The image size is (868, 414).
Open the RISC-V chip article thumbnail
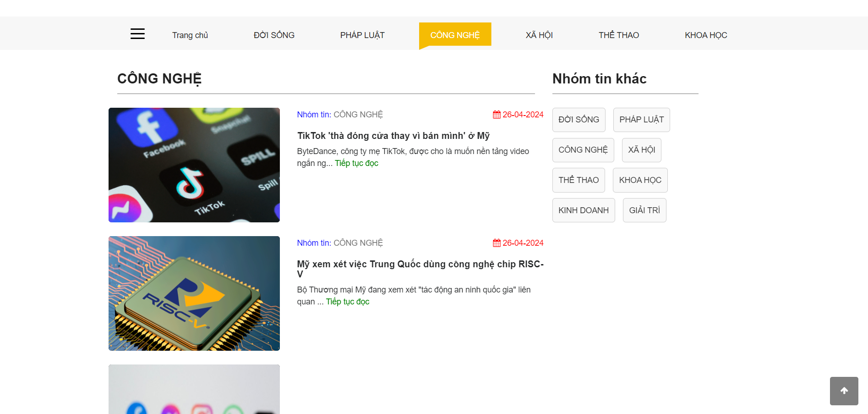point(194,293)
